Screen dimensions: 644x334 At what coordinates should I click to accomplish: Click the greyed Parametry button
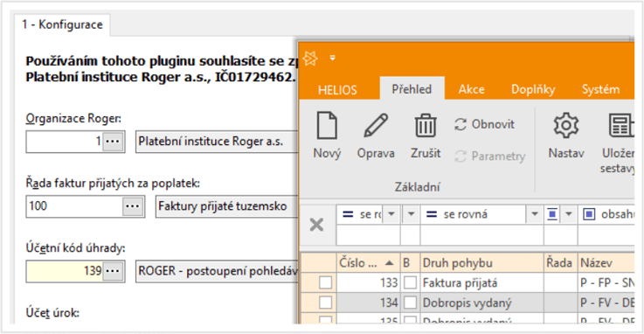pos(489,157)
